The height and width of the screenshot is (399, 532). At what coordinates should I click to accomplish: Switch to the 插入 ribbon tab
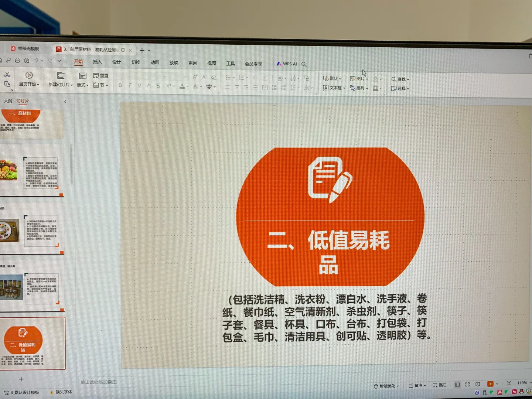click(97, 62)
